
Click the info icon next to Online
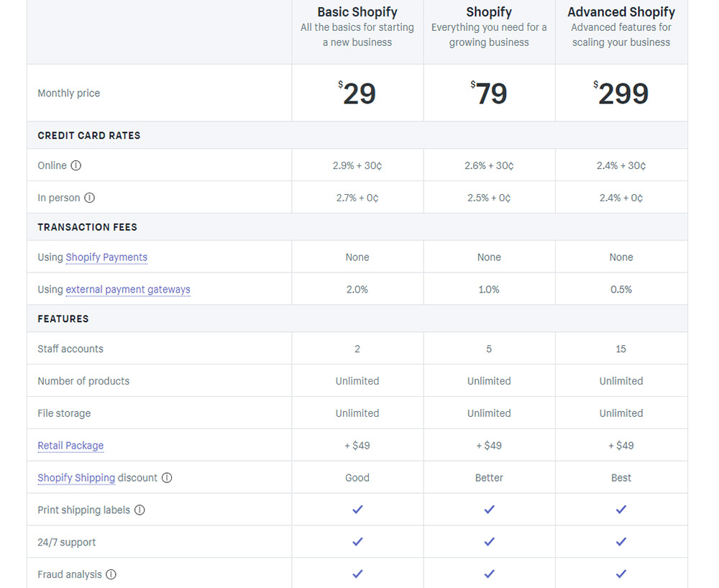tap(76, 165)
